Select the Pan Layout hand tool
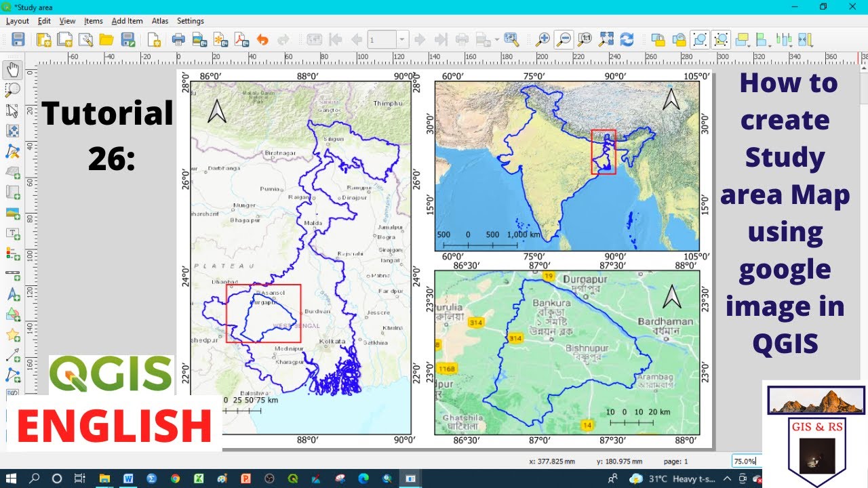 [12, 68]
